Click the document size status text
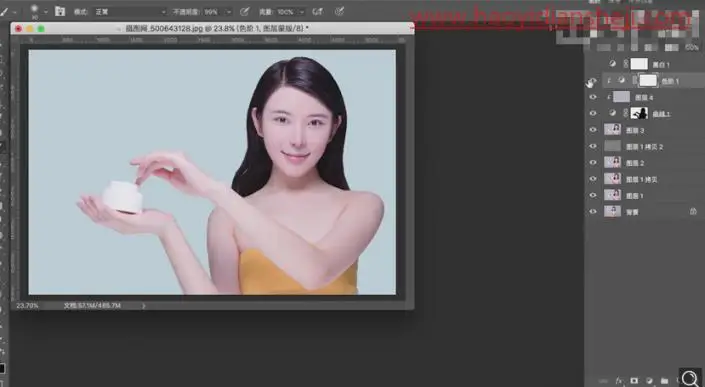 coord(92,306)
